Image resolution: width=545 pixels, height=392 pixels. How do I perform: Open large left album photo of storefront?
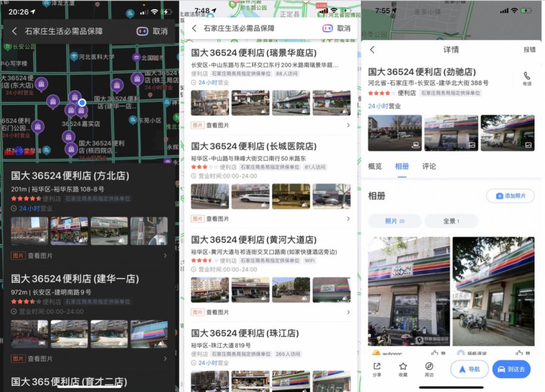pos(409,291)
